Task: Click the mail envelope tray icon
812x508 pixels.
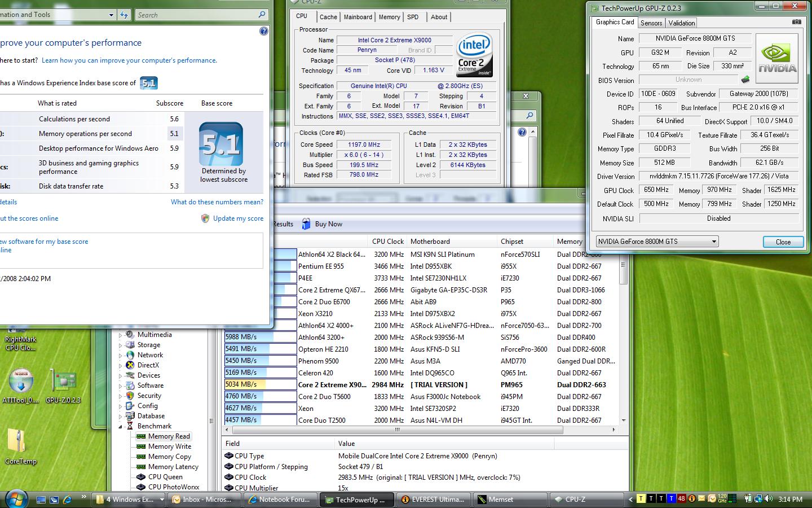Action: point(702,499)
